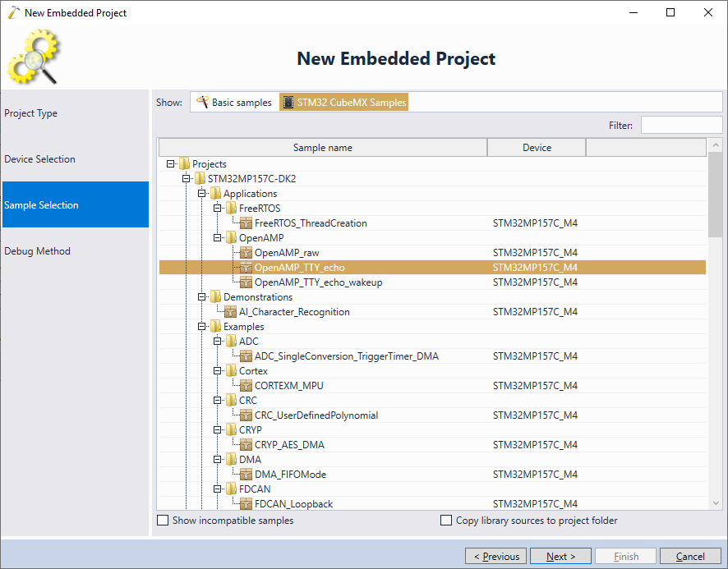Click the FDCAN_Loopback sample package icon
The height and width of the screenshot is (569, 728).
246,504
